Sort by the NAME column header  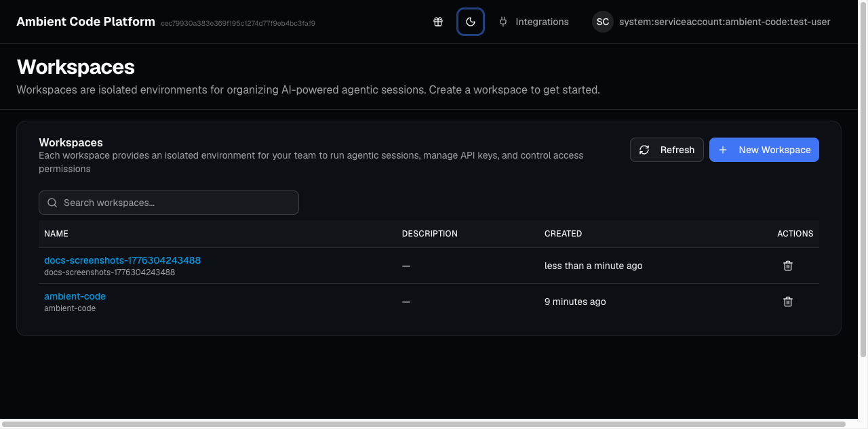click(56, 233)
